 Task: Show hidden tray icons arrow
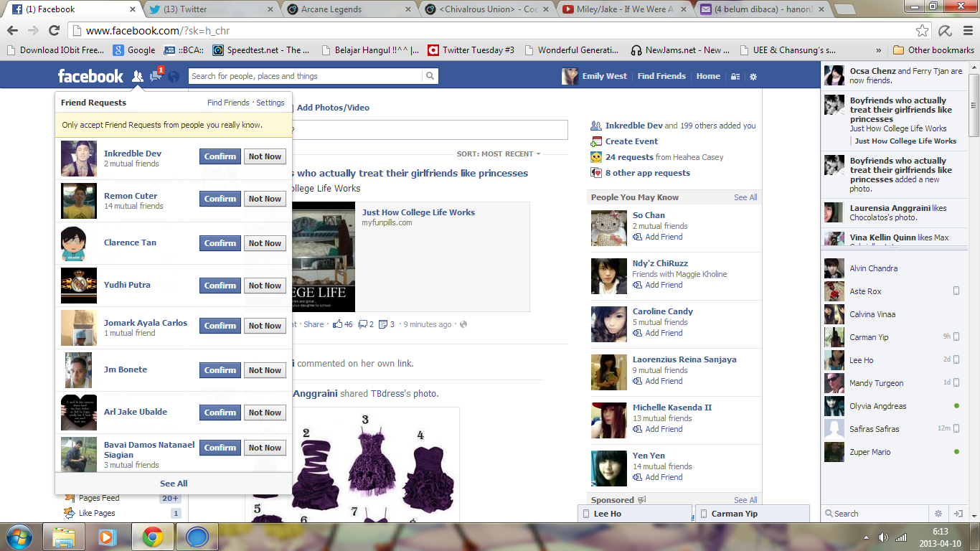(x=866, y=537)
